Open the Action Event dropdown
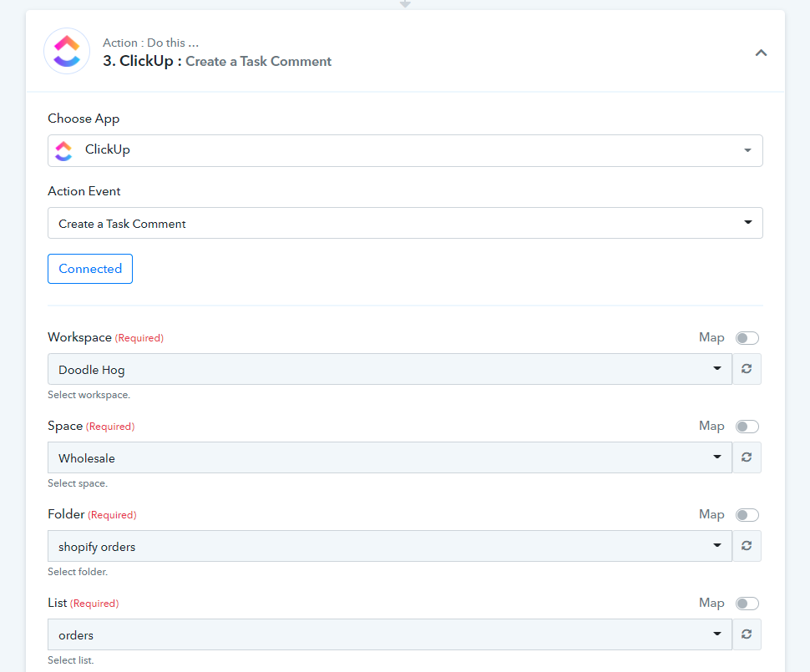The width and height of the screenshot is (810, 672). tap(405, 223)
